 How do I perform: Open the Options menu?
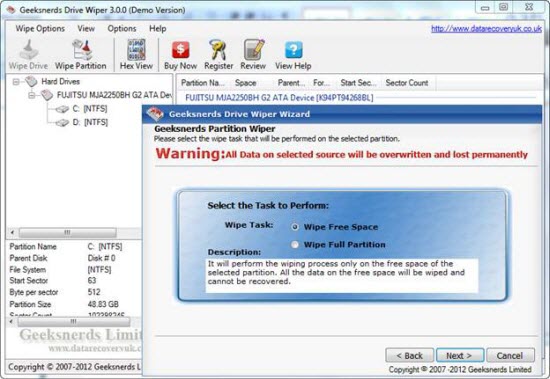[x=122, y=28]
